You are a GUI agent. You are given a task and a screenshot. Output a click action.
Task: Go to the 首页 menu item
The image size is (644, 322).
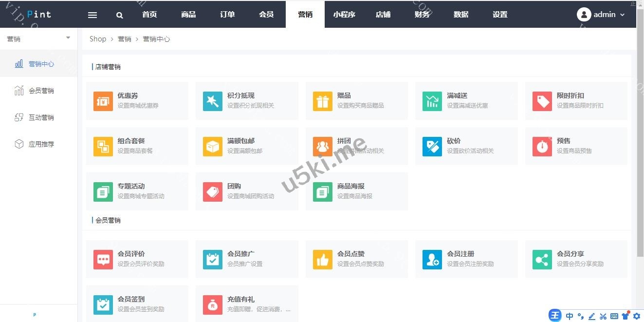[149, 14]
